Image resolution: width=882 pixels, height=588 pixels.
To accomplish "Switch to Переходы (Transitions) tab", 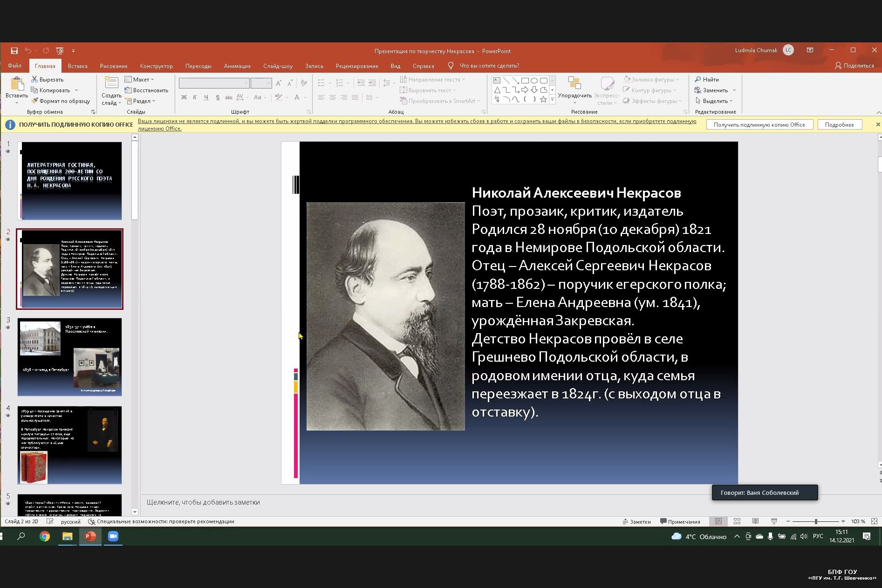I will point(198,66).
